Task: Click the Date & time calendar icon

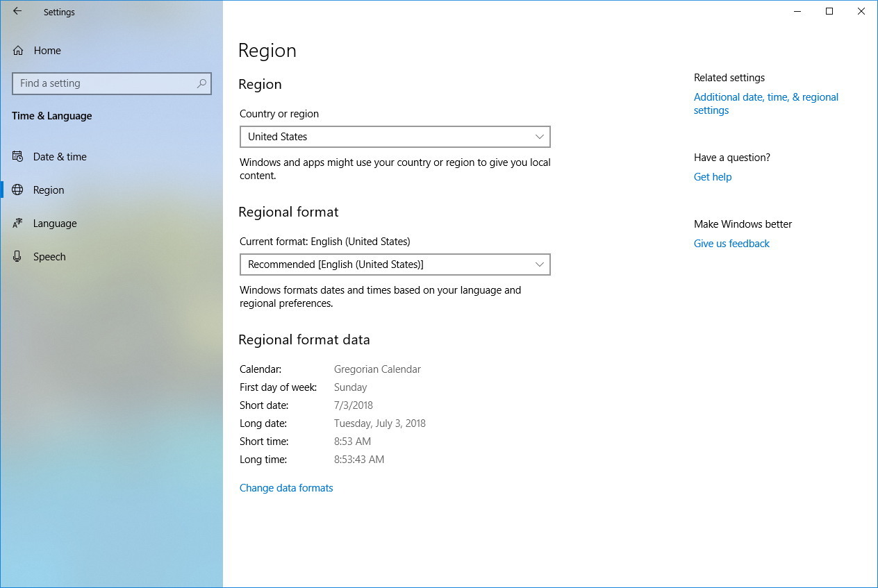Action: coord(18,157)
